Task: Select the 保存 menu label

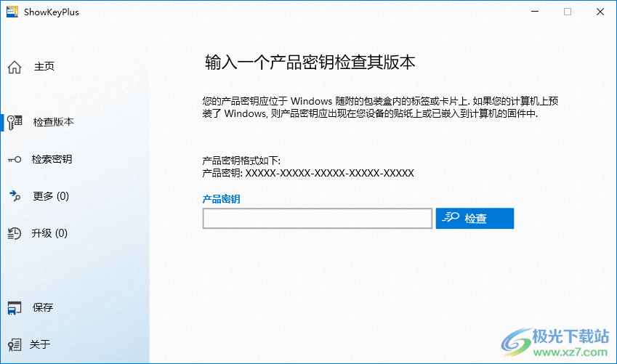Action: [x=43, y=307]
